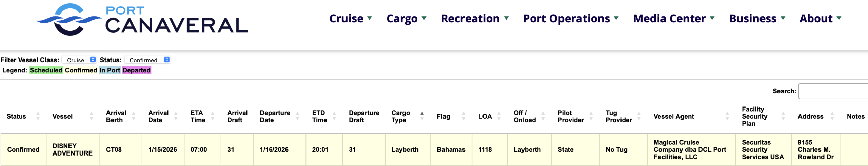The image size is (868, 166).
Task: Click the Departure Date column header
Action: tap(275, 116)
